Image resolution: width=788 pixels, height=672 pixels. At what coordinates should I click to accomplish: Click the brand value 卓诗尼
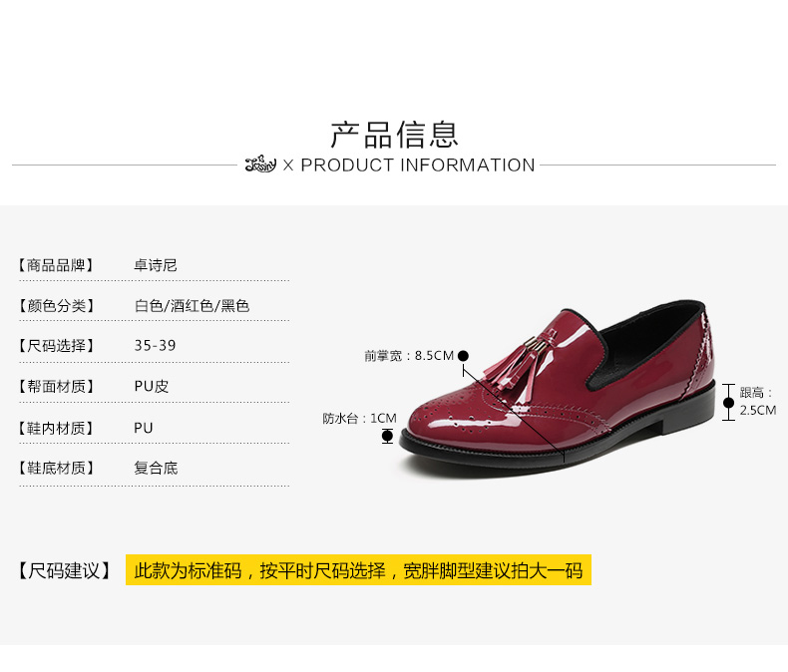tap(156, 264)
